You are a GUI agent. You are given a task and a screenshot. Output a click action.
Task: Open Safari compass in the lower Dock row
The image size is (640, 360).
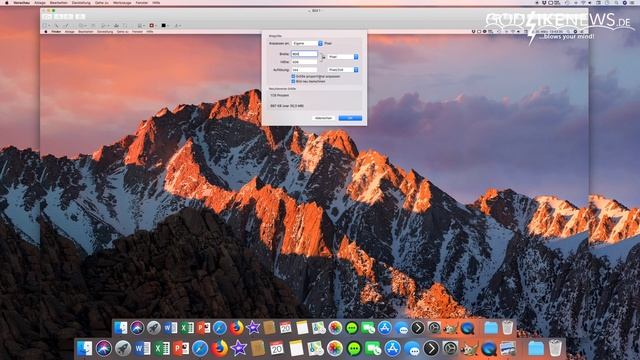(200, 348)
